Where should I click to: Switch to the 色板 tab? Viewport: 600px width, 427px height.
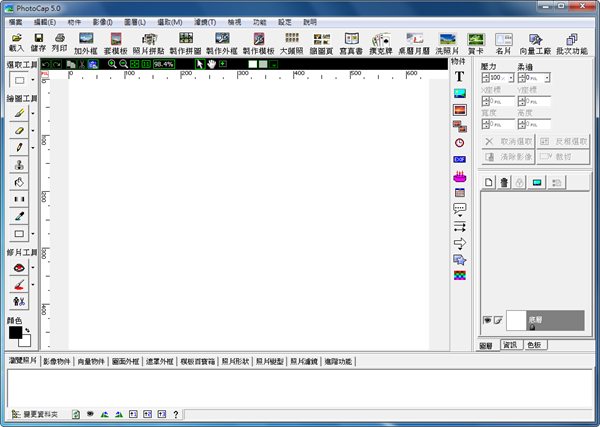pyautogui.click(x=535, y=345)
